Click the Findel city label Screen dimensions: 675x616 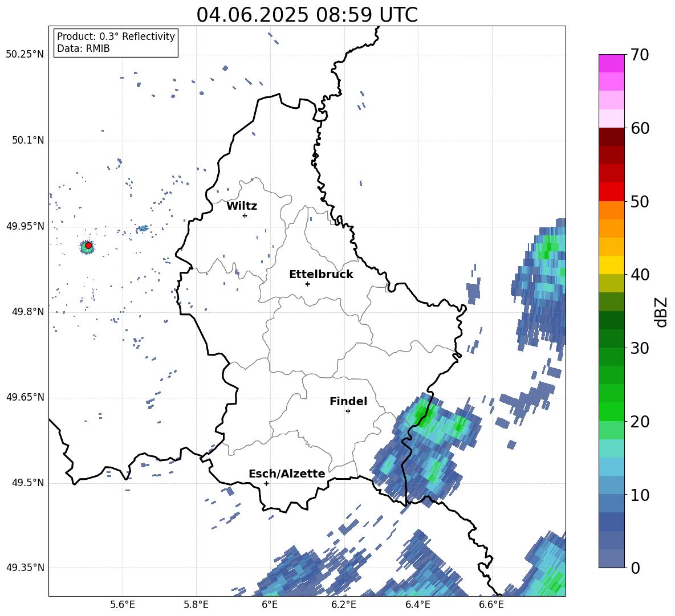pos(348,401)
